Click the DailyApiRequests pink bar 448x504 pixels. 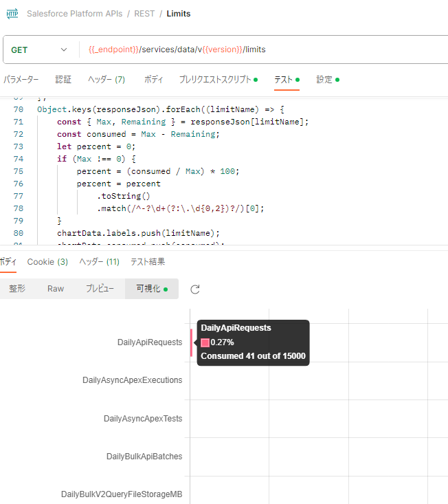pyautogui.click(x=191, y=342)
